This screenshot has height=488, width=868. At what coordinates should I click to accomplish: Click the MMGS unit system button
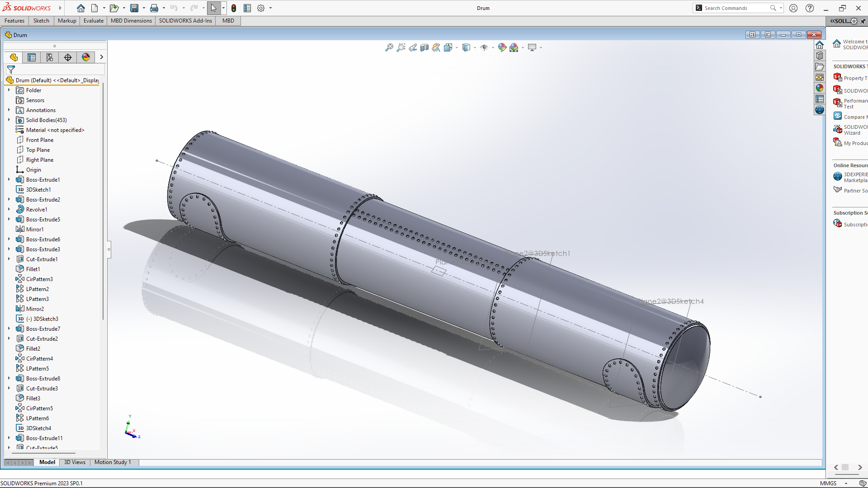click(828, 483)
